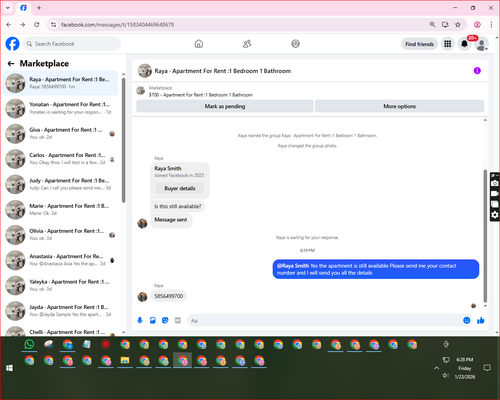500x400 pixels.
Task: Open the Giva apartment conversation
Action: 61,134
